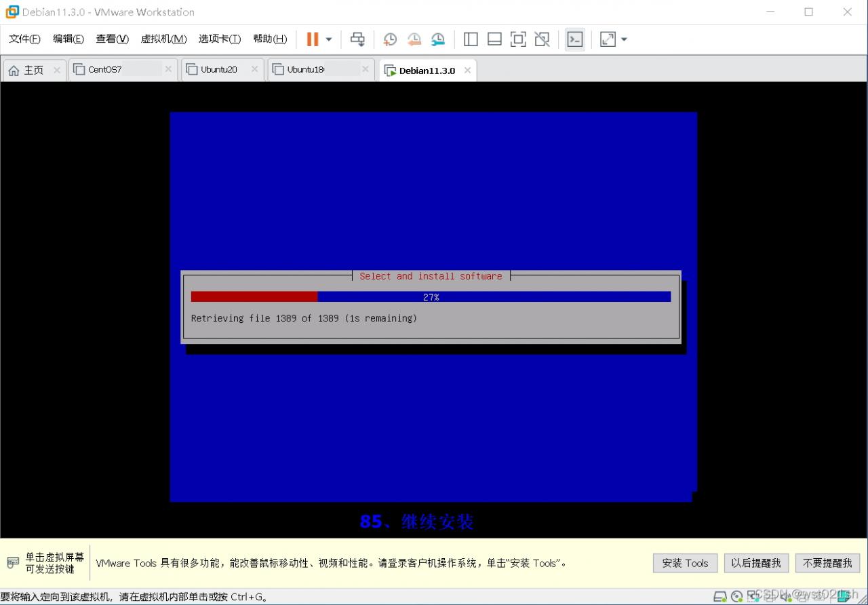Click the pause virtual machine button

click(x=312, y=39)
